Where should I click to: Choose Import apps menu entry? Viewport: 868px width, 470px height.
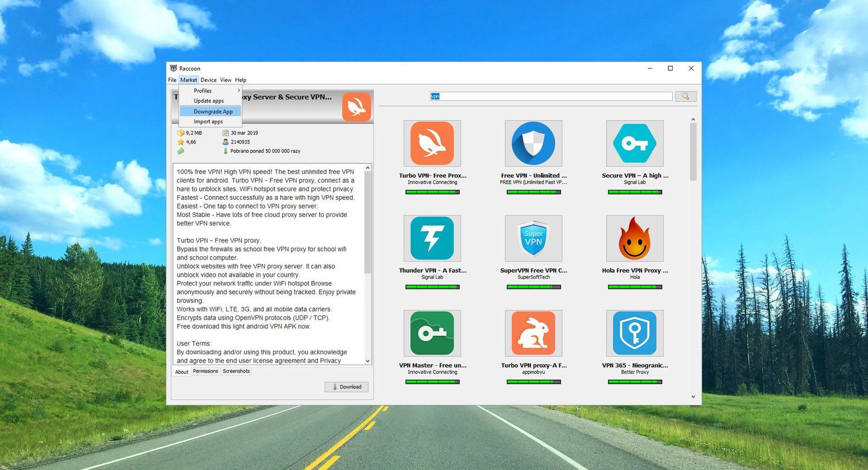210,122
